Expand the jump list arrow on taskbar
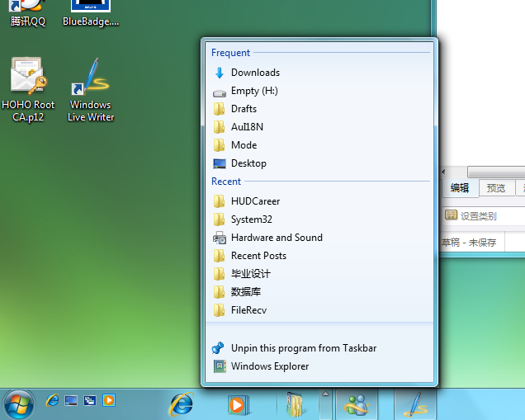 pyautogui.click(x=325, y=404)
